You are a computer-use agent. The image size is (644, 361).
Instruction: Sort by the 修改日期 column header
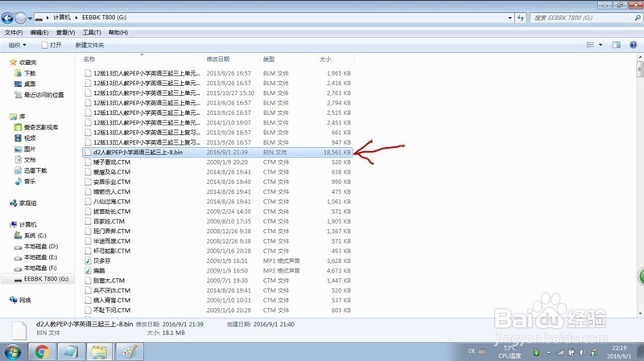pos(232,59)
